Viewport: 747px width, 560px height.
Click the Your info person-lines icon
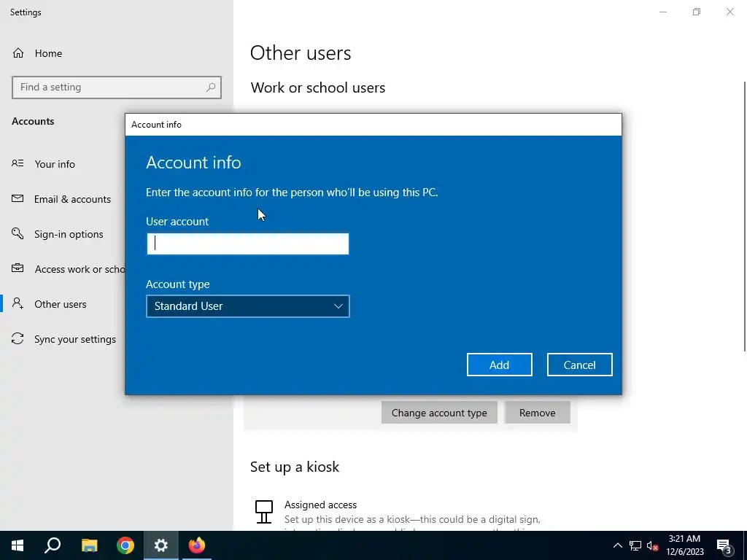pyautogui.click(x=18, y=163)
